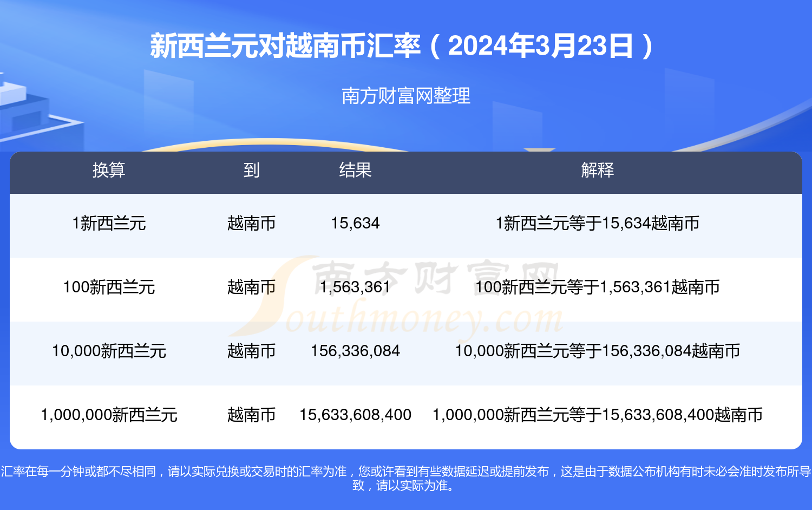Image resolution: width=812 pixels, height=510 pixels.
Task: Click the cell 1,000,000新西兰元
Action: [109, 415]
